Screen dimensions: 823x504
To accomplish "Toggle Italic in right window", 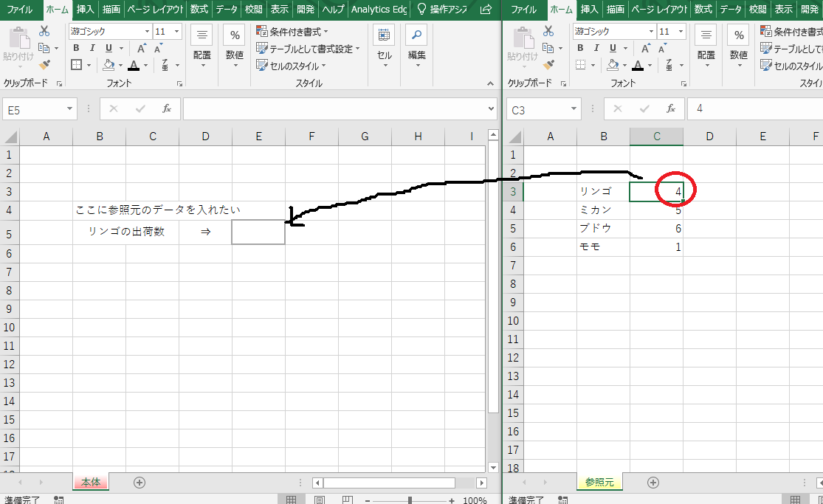I will [596, 48].
